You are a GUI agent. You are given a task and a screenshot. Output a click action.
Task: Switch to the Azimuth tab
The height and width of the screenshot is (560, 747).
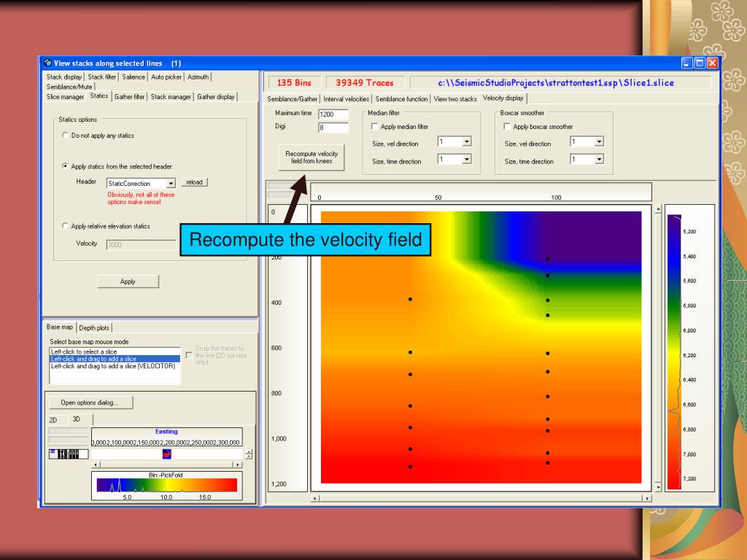[x=198, y=77]
